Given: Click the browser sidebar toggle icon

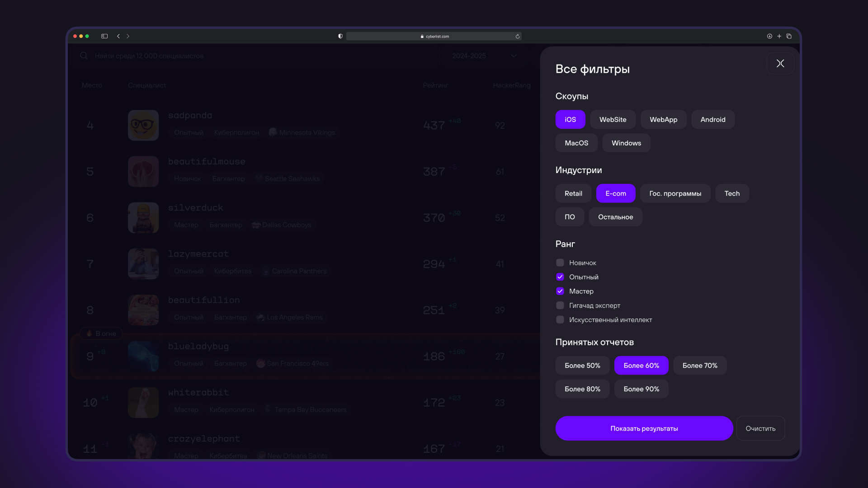Looking at the screenshot, I should [104, 36].
